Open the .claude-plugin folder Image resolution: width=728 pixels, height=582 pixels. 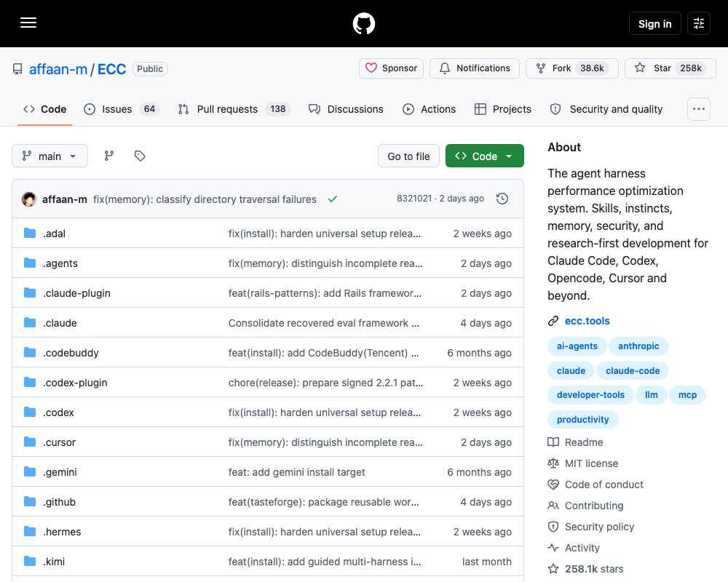click(76, 293)
